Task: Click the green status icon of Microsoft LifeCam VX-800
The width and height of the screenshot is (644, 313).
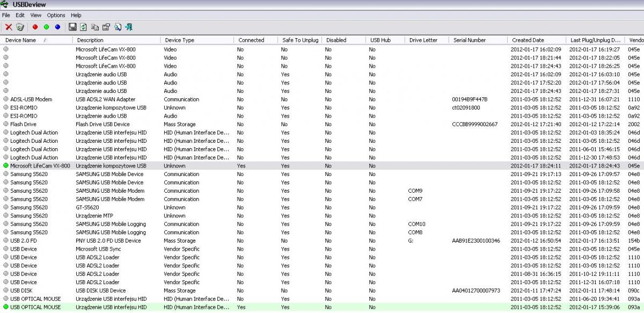Action: pos(6,166)
